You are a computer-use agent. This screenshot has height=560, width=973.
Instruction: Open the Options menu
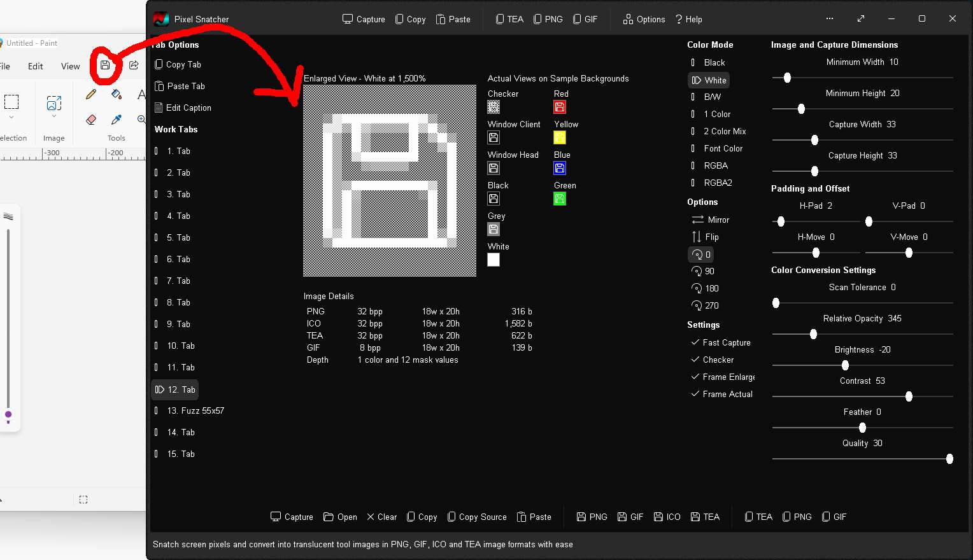click(x=644, y=19)
